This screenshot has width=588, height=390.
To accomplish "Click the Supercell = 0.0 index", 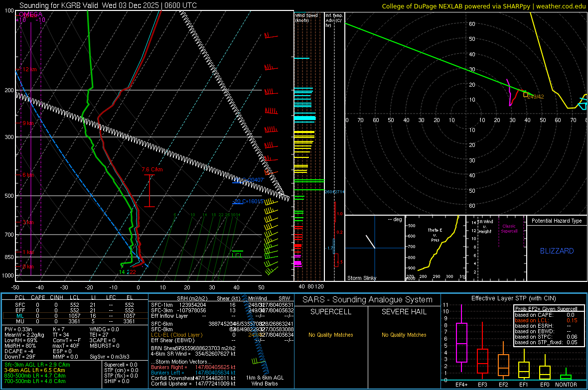I will 121,365.
